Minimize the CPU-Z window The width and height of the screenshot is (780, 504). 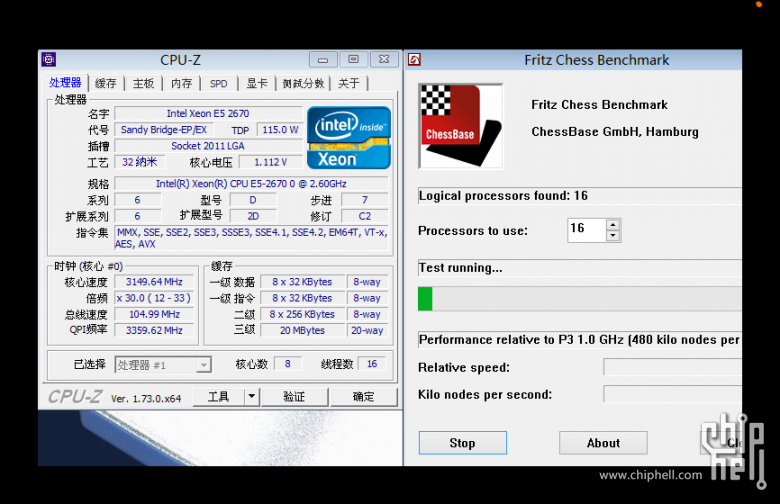[323, 60]
